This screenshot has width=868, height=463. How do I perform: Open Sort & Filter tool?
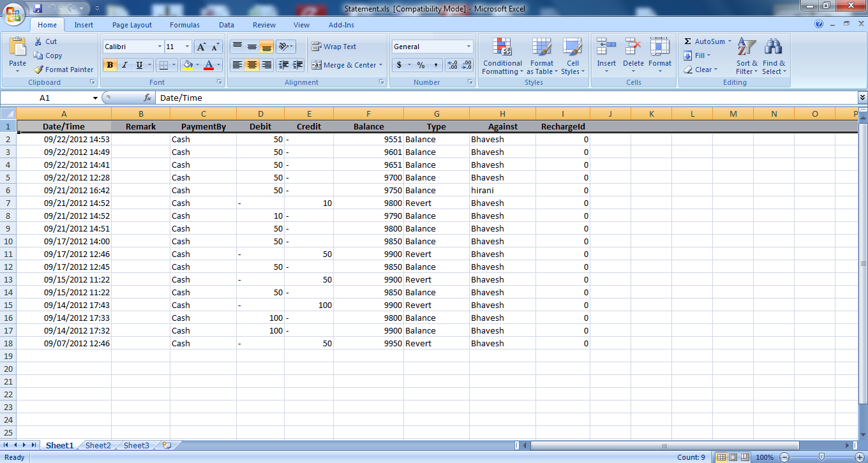pyautogui.click(x=746, y=55)
